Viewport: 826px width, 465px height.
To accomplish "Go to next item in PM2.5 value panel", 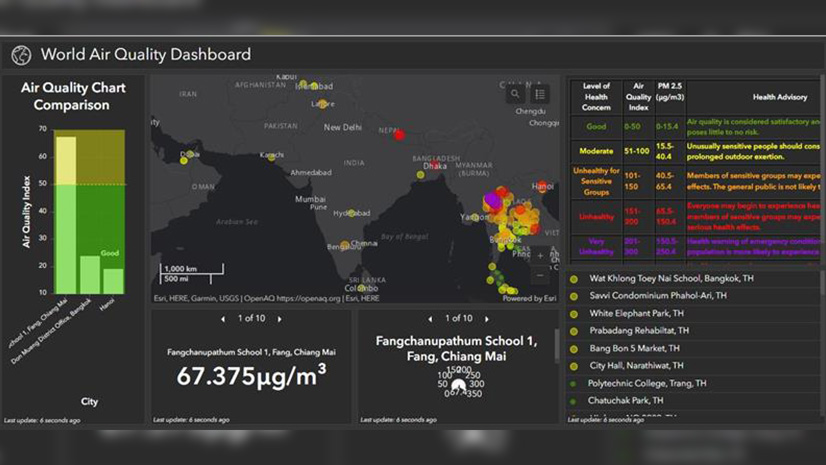I will 280,319.
